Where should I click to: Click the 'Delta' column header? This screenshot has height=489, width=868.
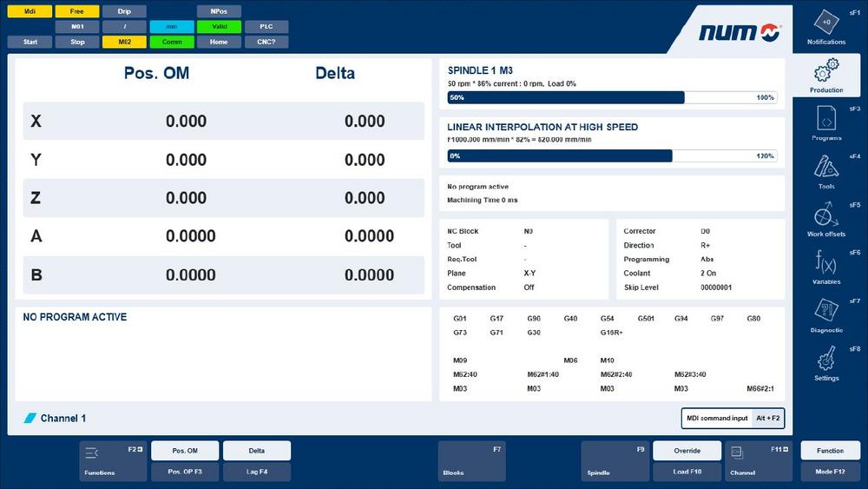coord(335,73)
